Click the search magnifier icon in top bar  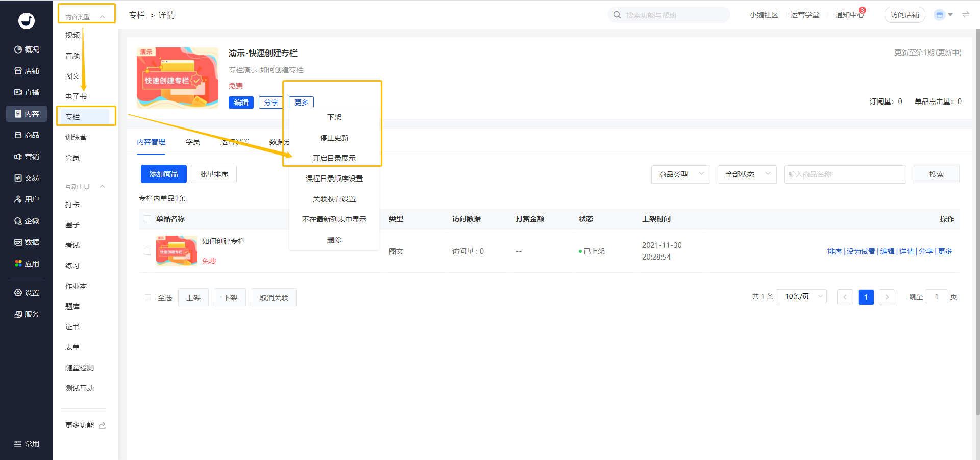(x=617, y=15)
